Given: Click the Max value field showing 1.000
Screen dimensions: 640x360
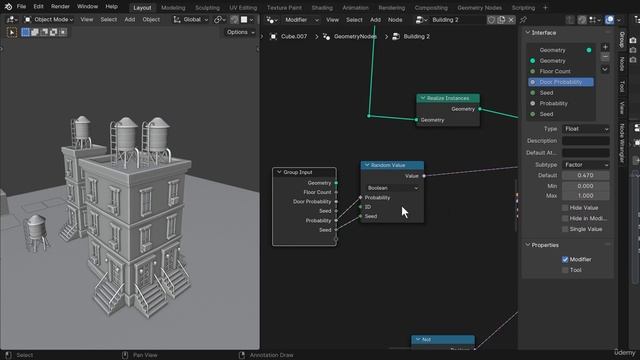Looking at the screenshot, I should [586, 196].
